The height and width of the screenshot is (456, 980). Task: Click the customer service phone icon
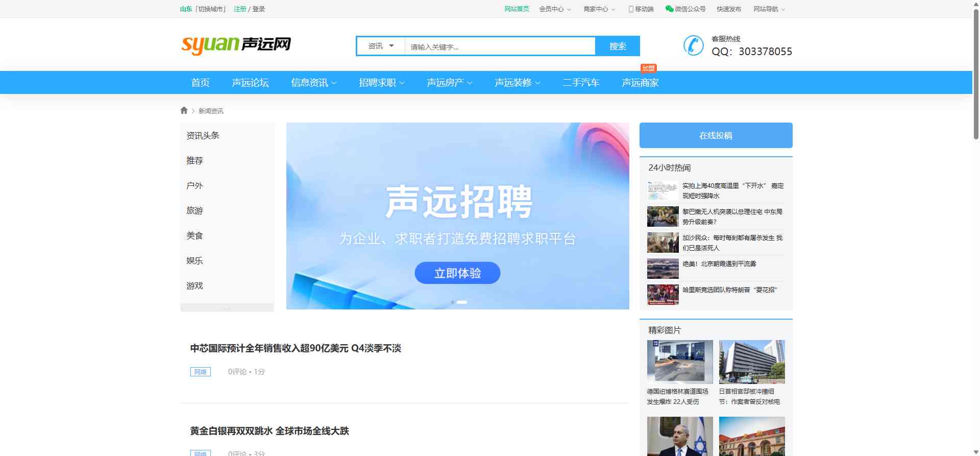[693, 46]
